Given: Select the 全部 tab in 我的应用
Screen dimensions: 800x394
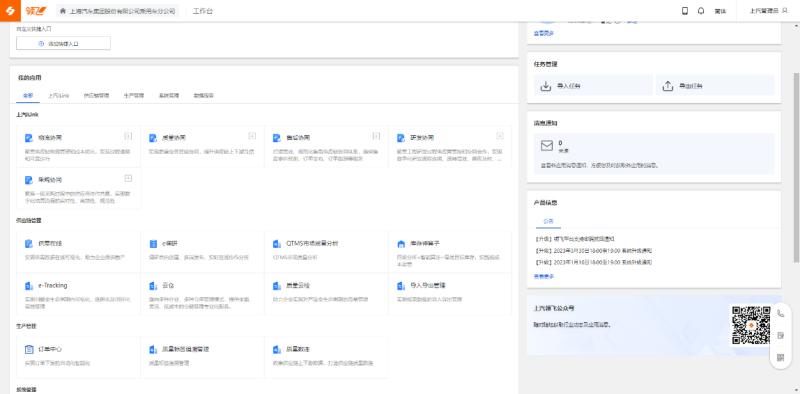Looking at the screenshot, I should point(28,95).
